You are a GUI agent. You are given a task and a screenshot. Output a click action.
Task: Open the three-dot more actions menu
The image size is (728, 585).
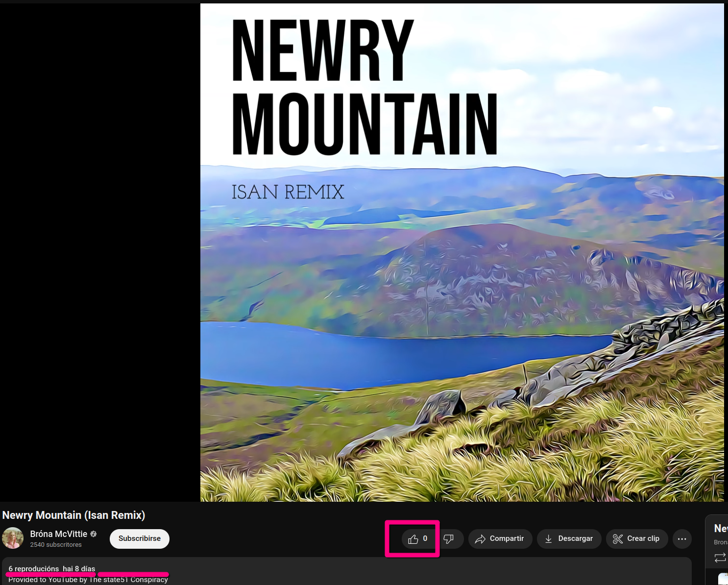682,539
